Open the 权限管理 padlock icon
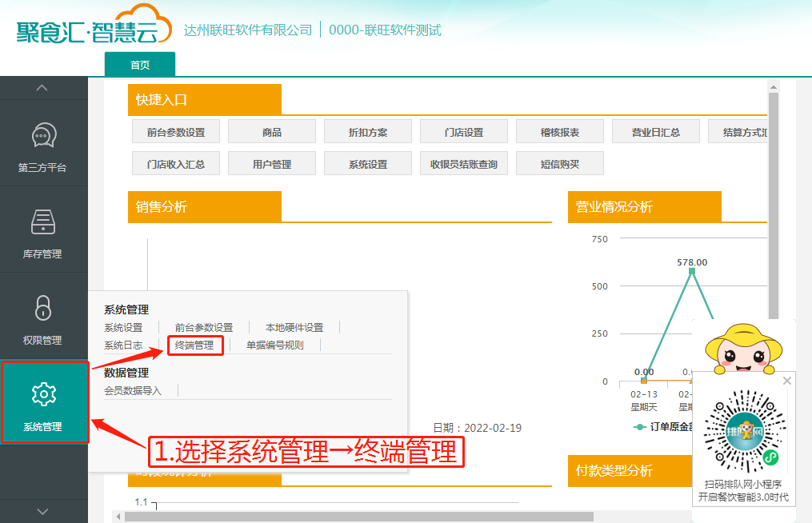This screenshot has height=523, width=812. pos(43,308)
